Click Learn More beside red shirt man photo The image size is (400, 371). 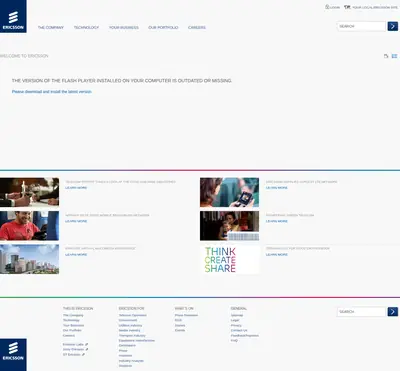[x=76, y=221]
